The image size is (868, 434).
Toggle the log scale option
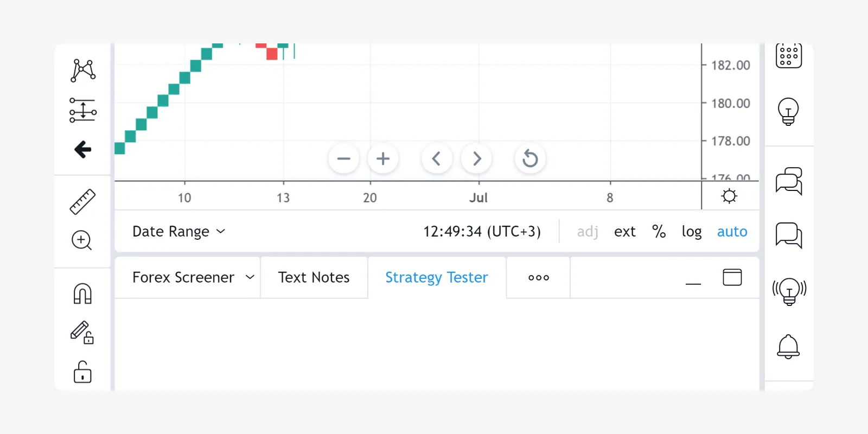click(x=691, y=232)
